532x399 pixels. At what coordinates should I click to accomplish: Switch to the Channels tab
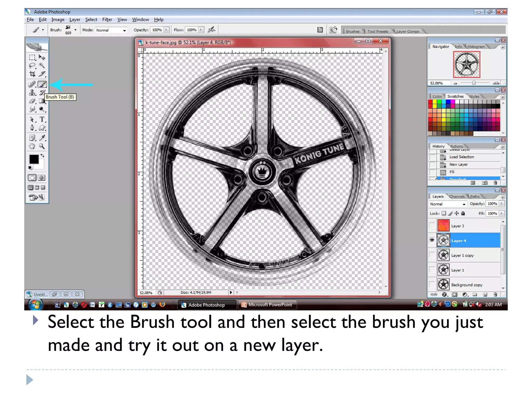click(x=457, y=196)
